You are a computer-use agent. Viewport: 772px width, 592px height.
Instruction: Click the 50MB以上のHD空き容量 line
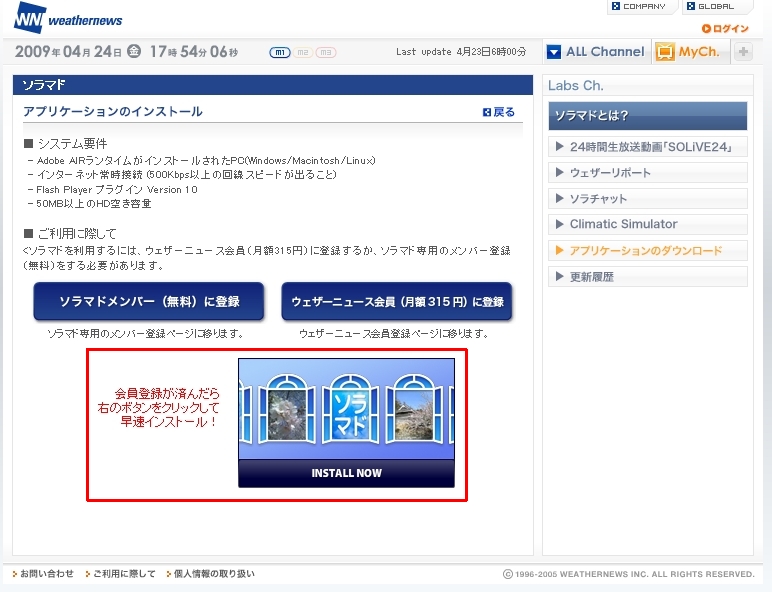pyautogui.click(x=90, y=204)
